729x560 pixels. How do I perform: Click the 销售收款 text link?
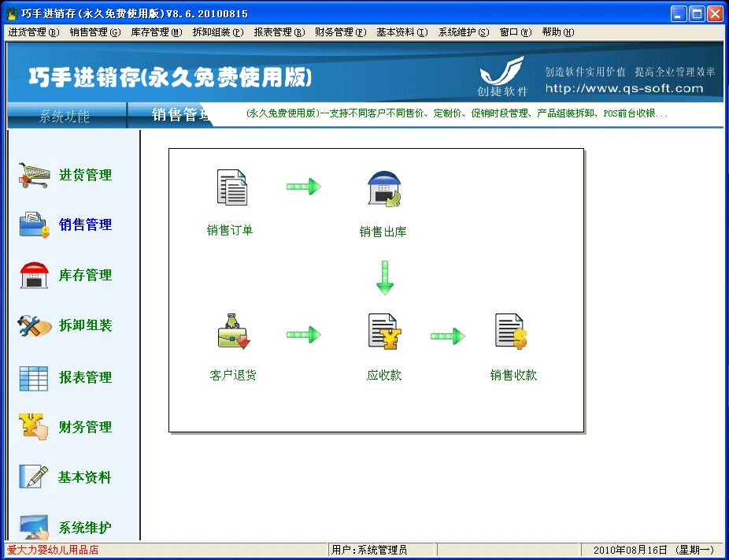click(514, 375)
